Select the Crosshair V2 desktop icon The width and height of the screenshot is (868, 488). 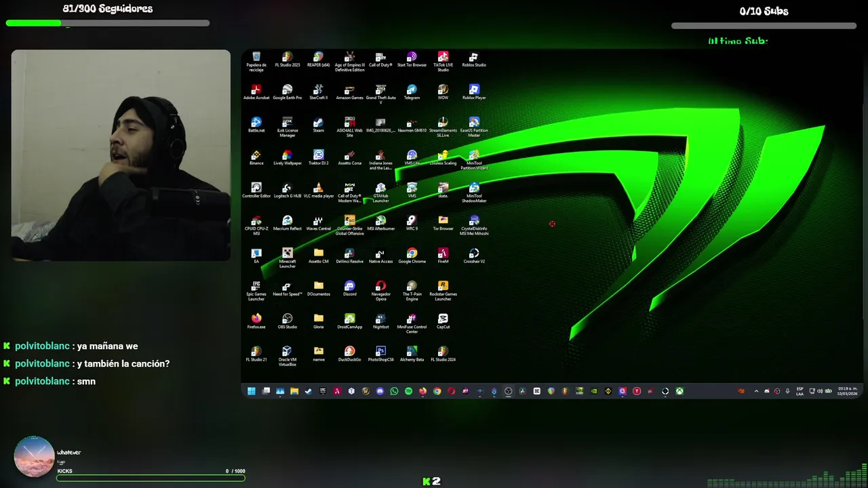pyautogui.click(x=474, y=256)
